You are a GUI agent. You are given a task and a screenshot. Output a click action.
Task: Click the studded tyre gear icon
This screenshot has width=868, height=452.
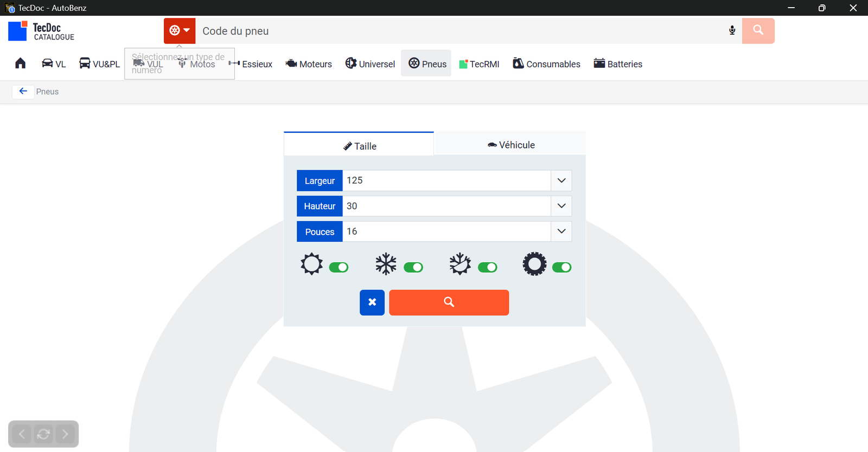coord(535,264)
